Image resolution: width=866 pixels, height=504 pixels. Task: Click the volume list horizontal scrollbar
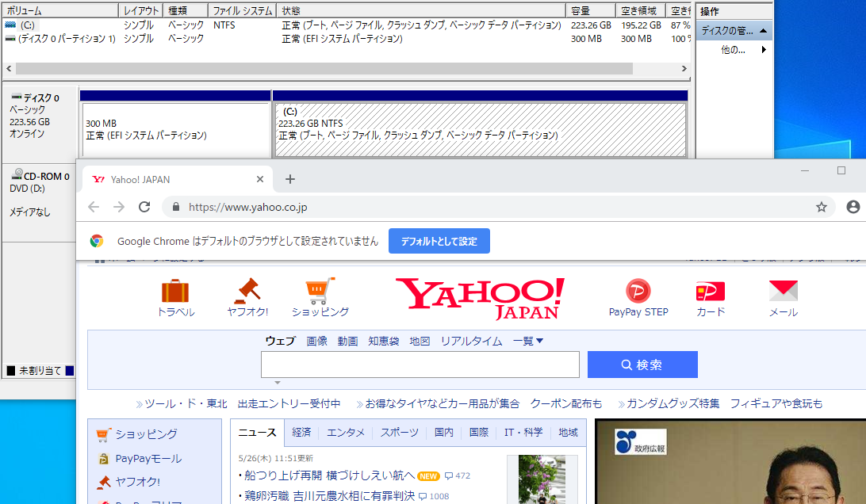coord(324,68)
